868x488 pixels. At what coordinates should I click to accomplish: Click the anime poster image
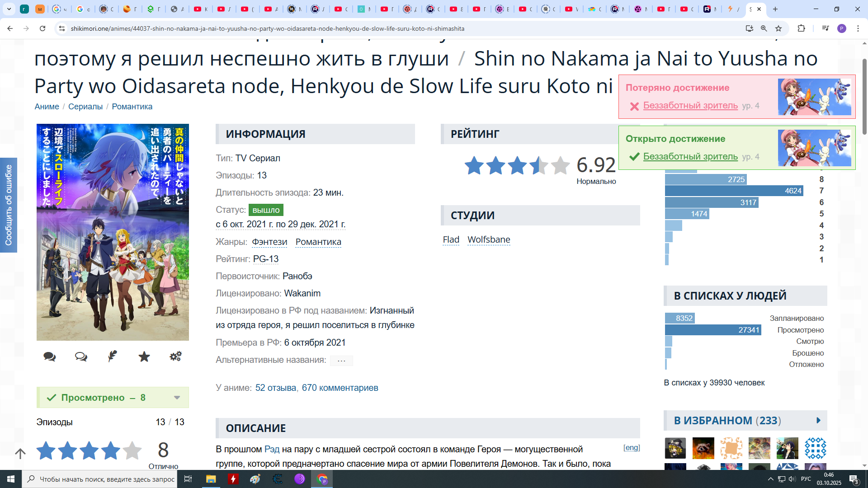tap(113, 232)
